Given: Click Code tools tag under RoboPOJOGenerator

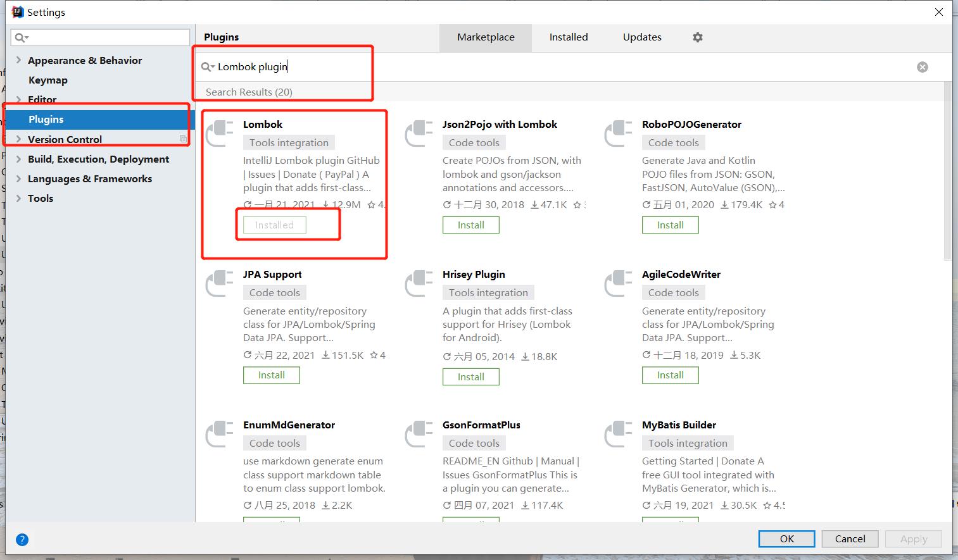Looking at the screenshot, I should click(674, 143).
